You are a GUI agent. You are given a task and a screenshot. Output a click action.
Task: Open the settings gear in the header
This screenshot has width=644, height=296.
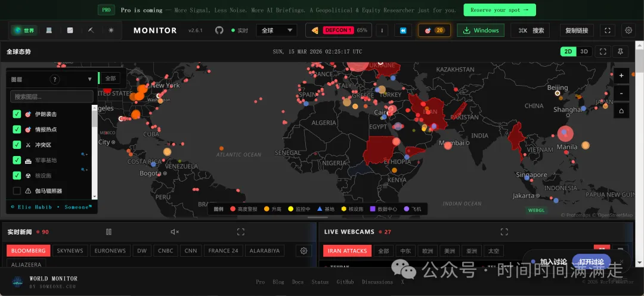[x=628, y=30]
